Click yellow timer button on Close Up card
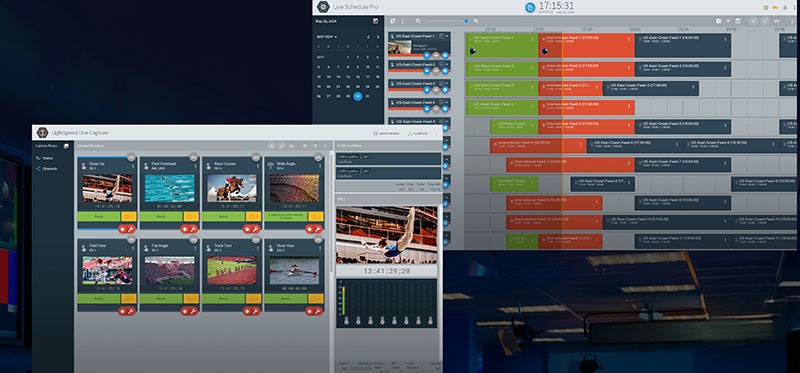 [x=129, y=216]
